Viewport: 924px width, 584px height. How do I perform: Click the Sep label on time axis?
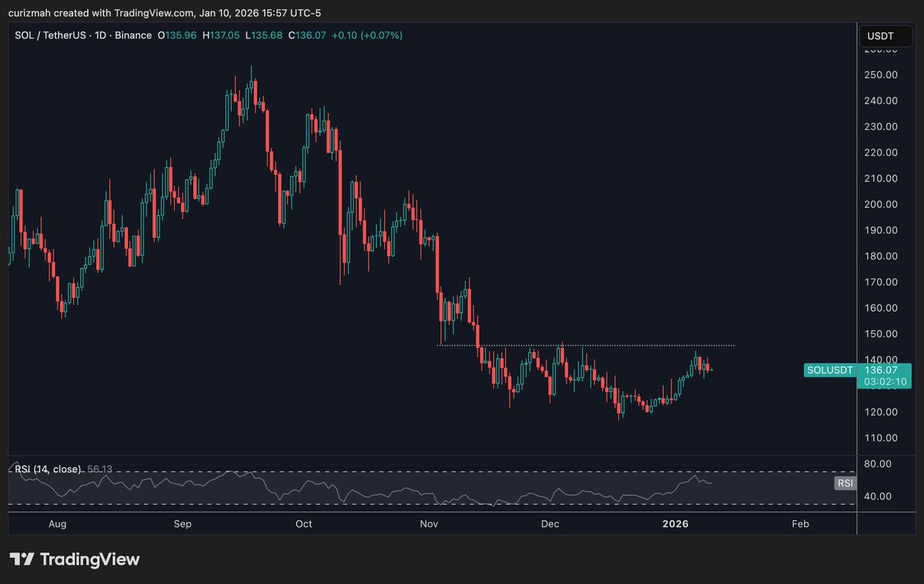[x=182, y=524]
